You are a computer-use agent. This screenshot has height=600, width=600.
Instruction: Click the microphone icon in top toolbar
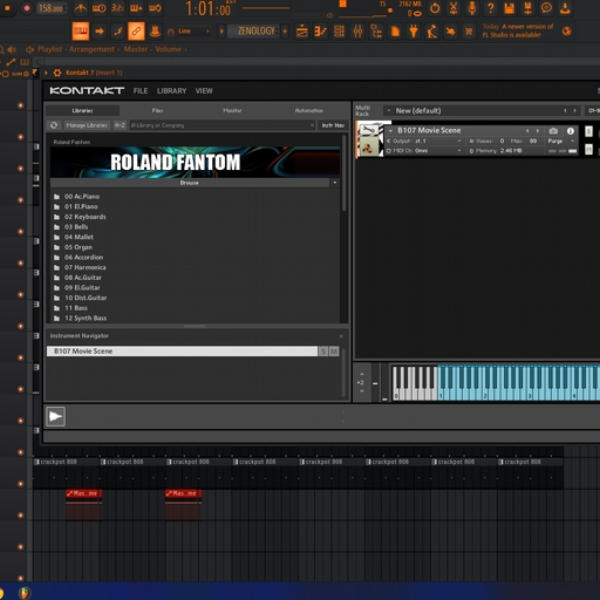pos(472,8)
